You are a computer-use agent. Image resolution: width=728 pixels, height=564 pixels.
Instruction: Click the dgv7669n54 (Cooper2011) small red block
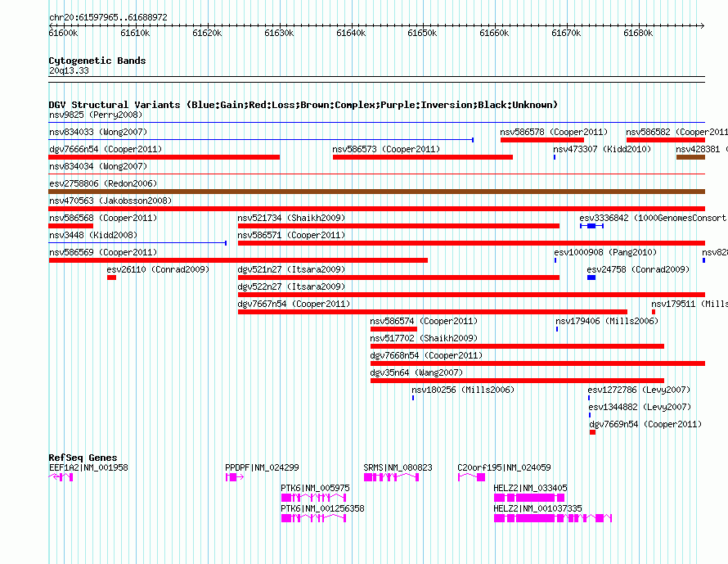tap(592, 432)
